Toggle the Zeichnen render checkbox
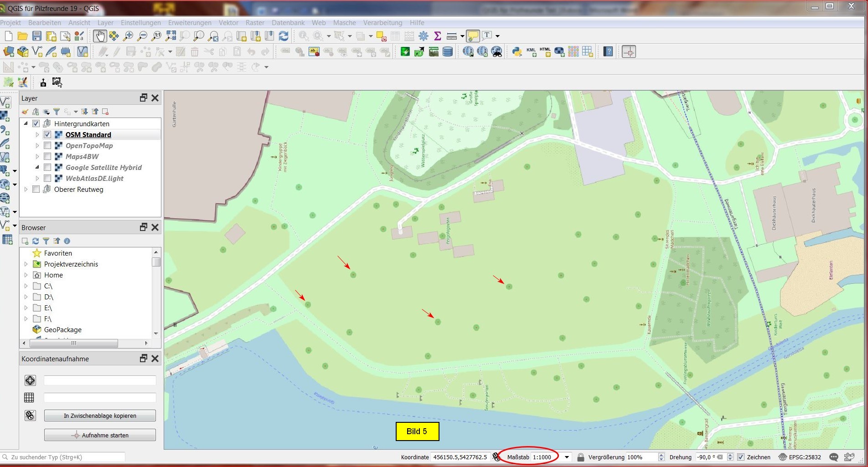 (x=741, y=457)
